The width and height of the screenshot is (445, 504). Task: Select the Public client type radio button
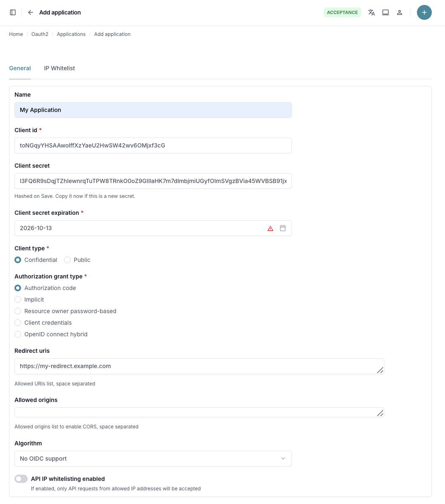point(67,260)
